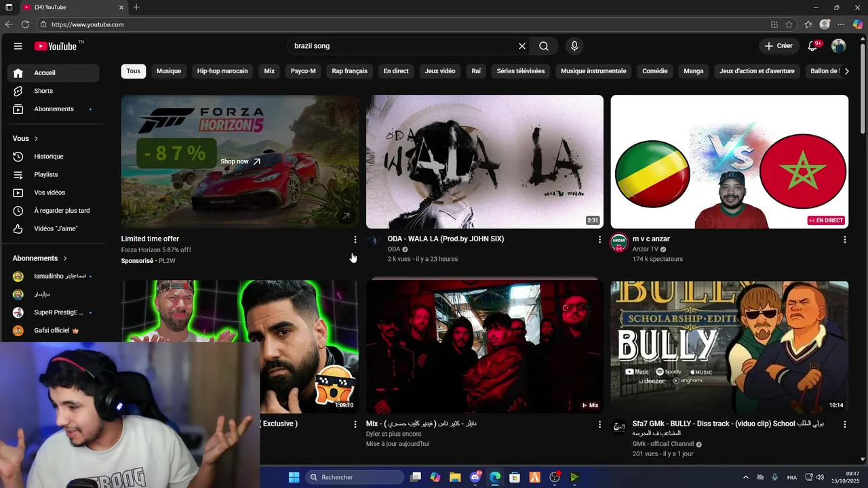Click the Créer button
The width and height of the screenshot is (868, 488).
coord(778,46)
